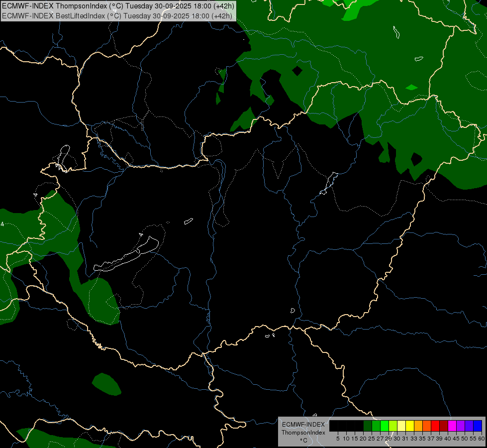Image resolution: width=487 pixels, height=448 pixels.
Task: Click the bright red 37–39 legend swatch
Action: point(435,426)
